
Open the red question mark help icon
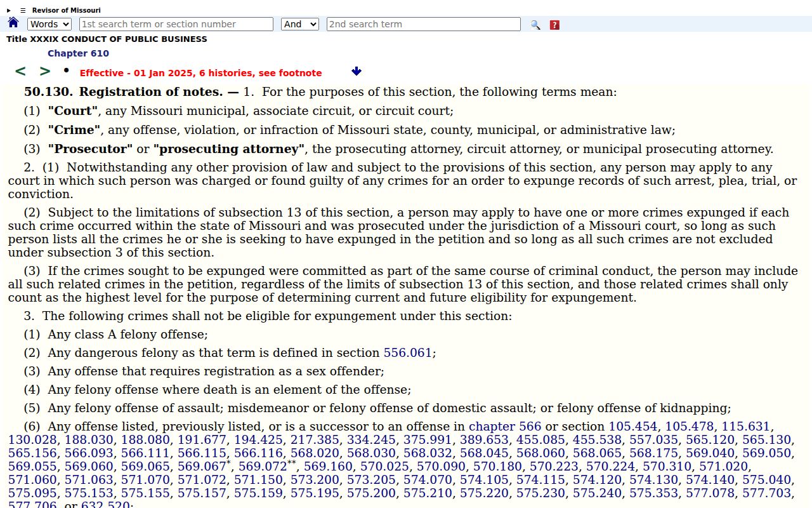coord(554,25)
